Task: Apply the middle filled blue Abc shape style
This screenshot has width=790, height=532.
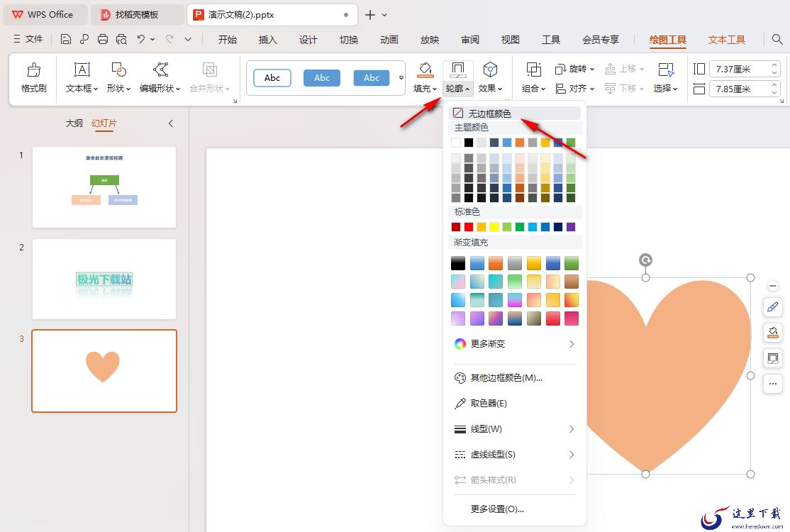Action: (x=321, y=78)
